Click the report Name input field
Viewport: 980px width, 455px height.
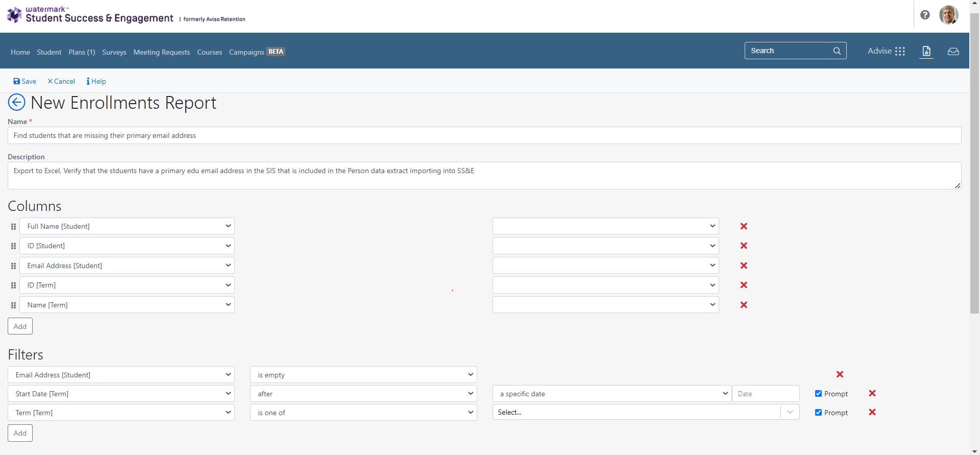484,135
